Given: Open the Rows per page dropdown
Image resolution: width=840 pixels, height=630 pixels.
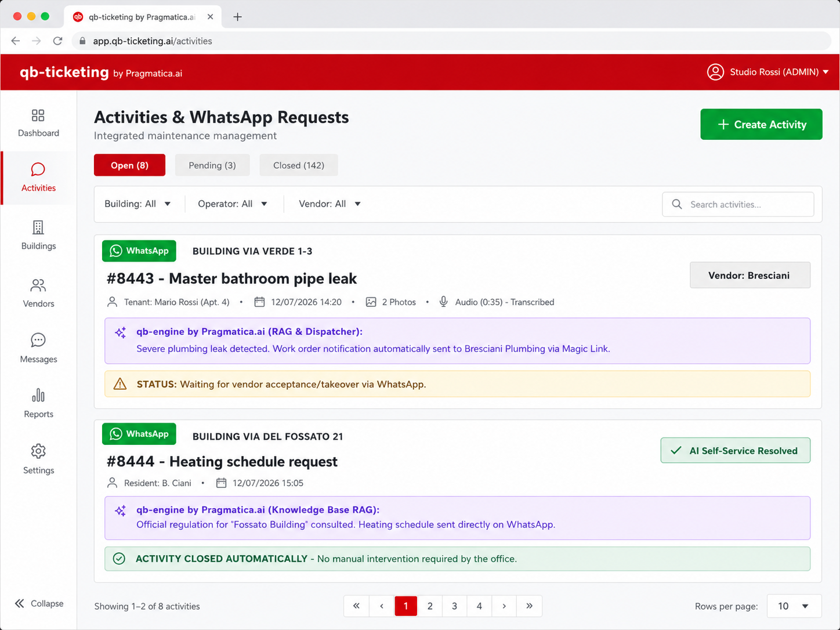Looking at the screenshot, I should (794, 606).
